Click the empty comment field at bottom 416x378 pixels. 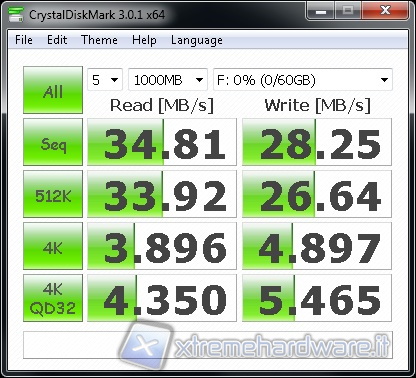208,345
